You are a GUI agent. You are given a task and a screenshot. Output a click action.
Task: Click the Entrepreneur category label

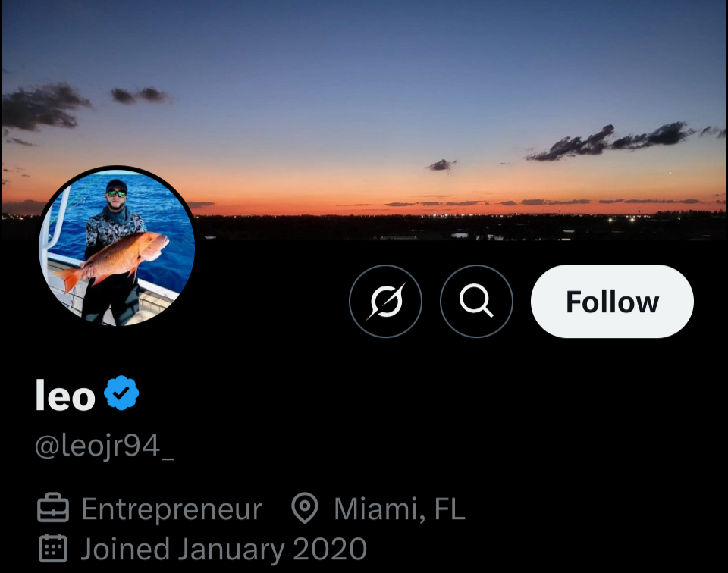click(171, 509)
